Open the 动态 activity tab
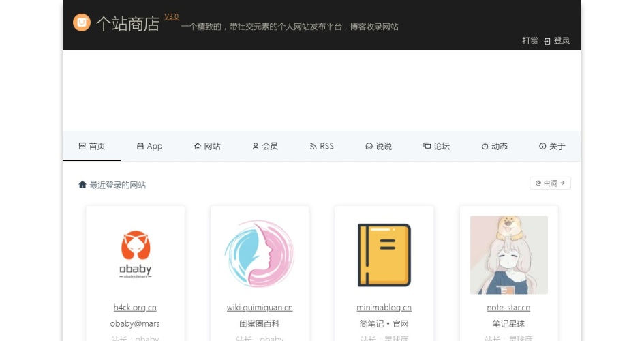 495,146
